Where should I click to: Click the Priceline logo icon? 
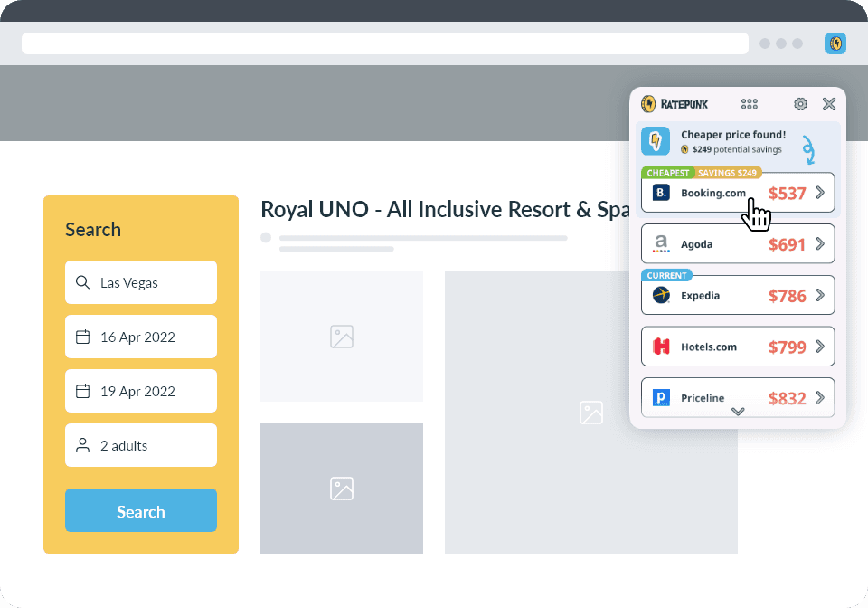(661, 397)
